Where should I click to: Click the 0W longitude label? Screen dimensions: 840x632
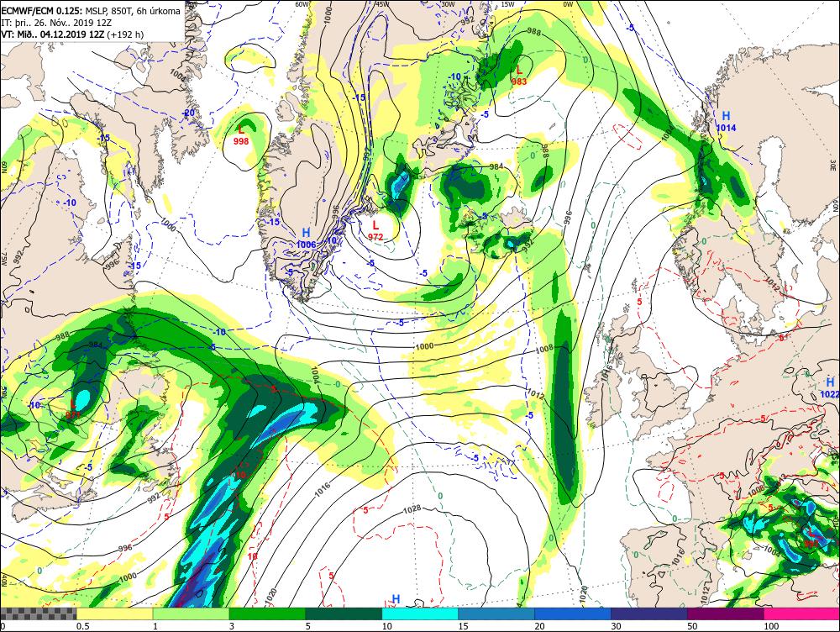click(x=568, y=3)
